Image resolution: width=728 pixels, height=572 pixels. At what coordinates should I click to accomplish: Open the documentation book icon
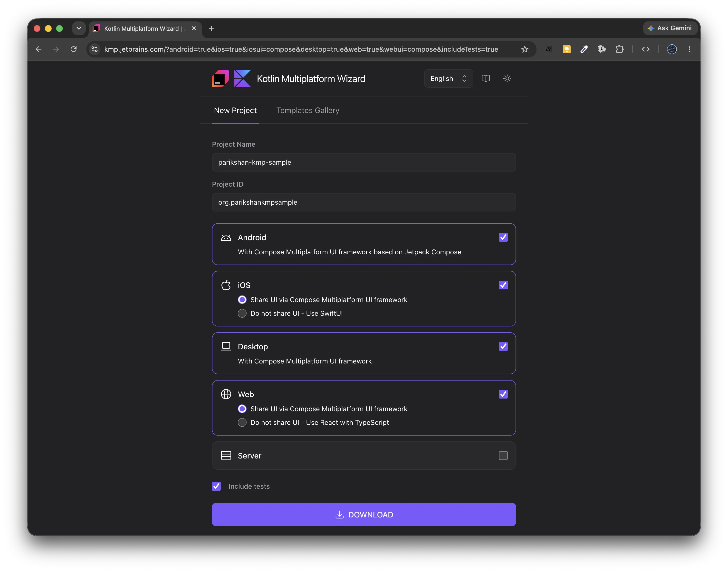(486, 78)
